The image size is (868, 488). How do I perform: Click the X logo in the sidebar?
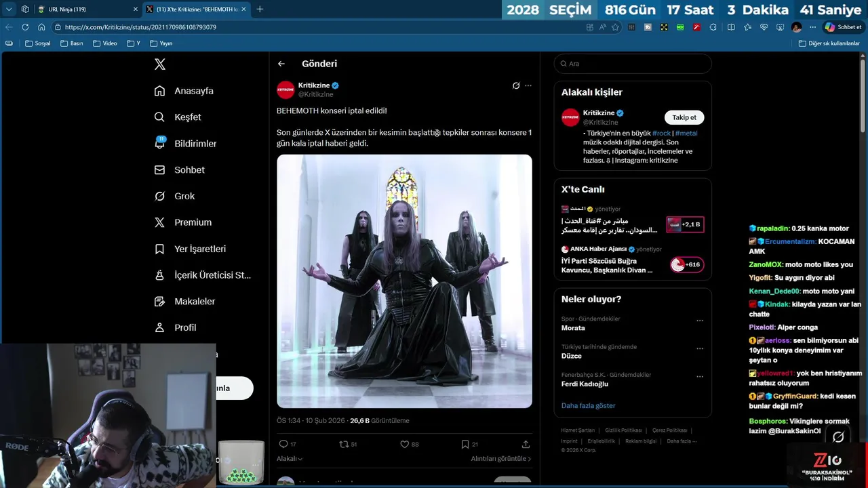tap(160, 64)
